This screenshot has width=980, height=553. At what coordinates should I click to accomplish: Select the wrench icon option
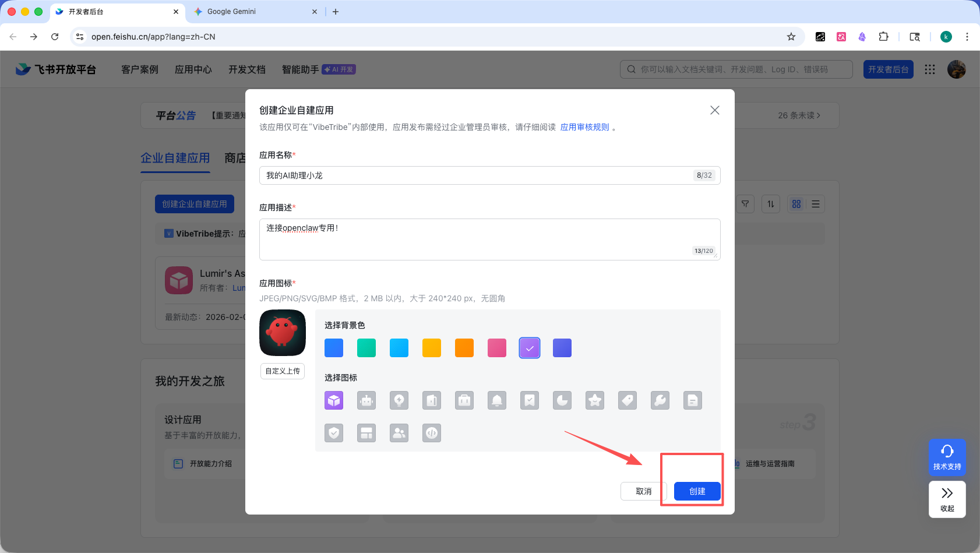(x=660, y=400)
